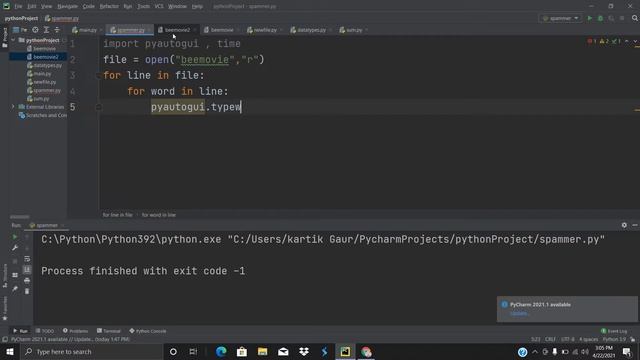
Task: Toggle soft-wrap in the Run console
Action: [27, 259]
